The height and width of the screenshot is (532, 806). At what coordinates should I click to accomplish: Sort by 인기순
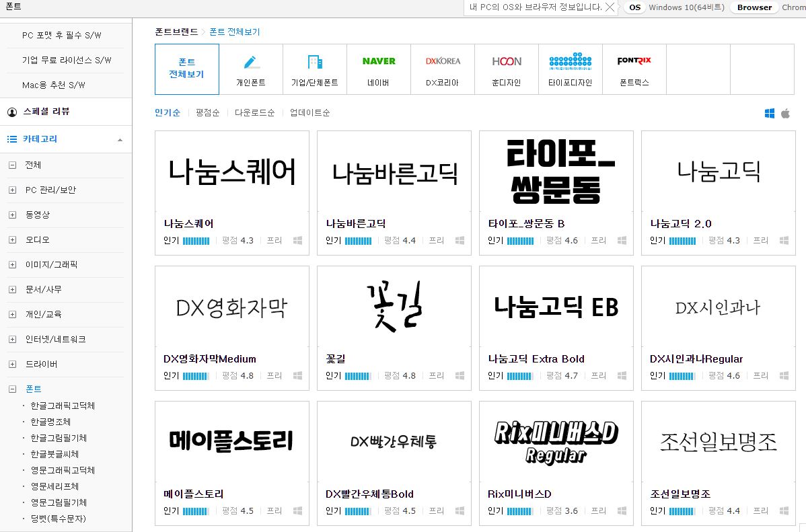coord(168,112)
